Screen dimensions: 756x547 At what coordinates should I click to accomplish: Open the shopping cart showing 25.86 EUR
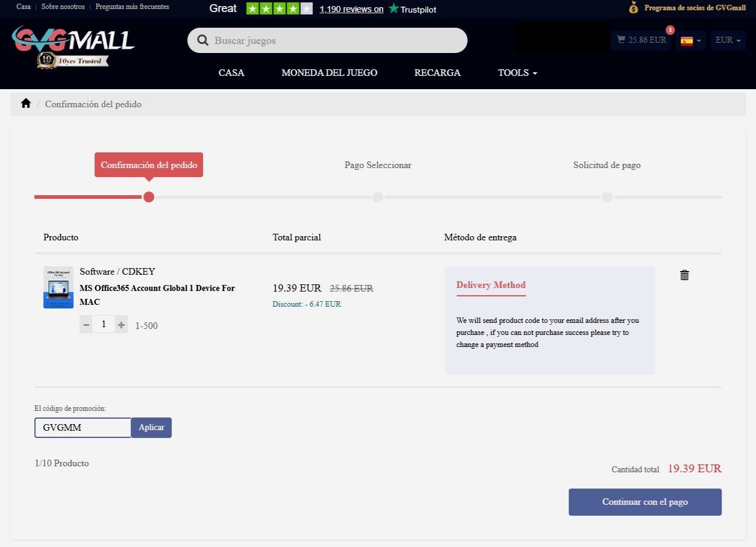click(641, 40)
